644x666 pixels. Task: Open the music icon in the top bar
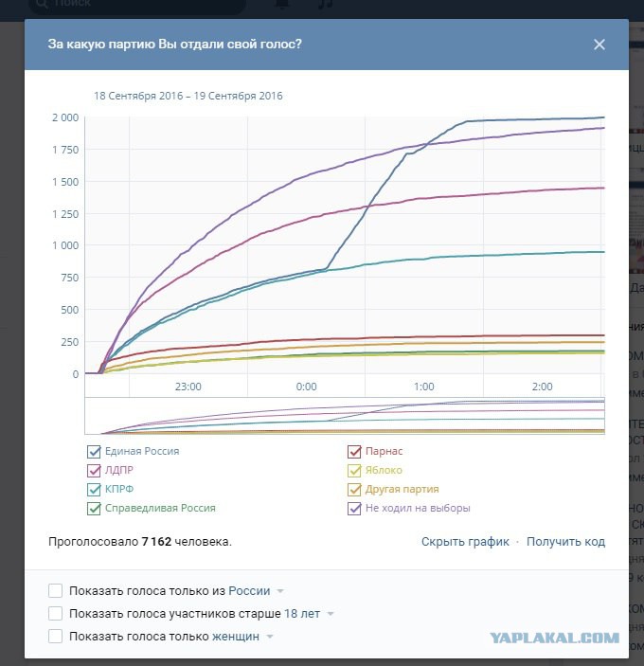pyautogui.click(x=326, y=4)
